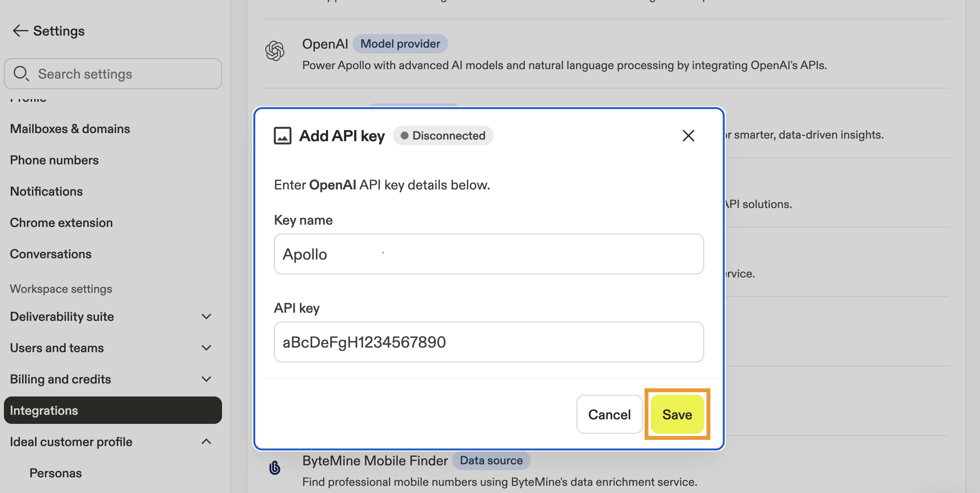The image size is (980, 493).
Task: Click the magnifier icon in the search box
Action: click(x=21, y=73)
